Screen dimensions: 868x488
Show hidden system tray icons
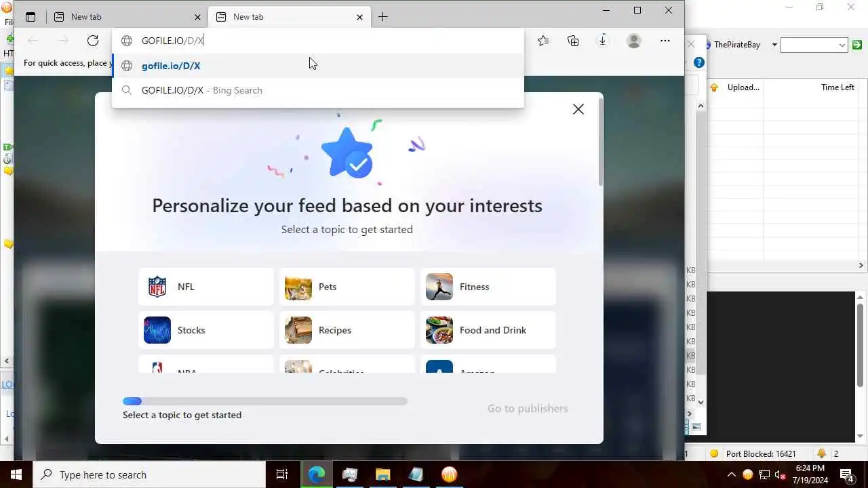coord(731,474)
